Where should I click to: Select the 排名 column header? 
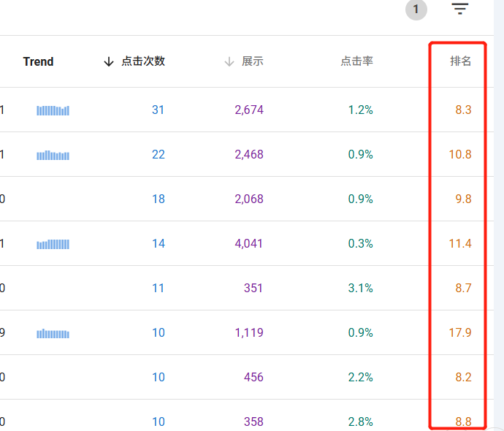click(460, 61)
